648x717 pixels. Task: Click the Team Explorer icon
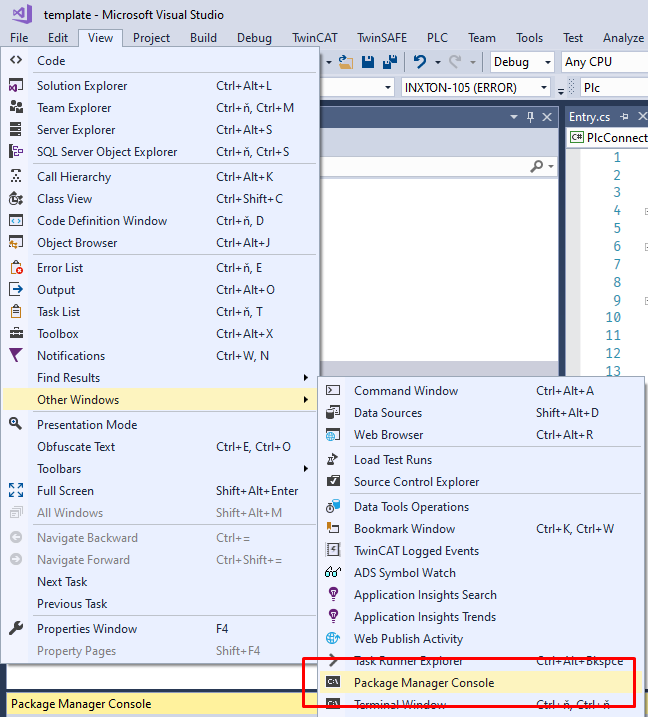coord(16,107)
